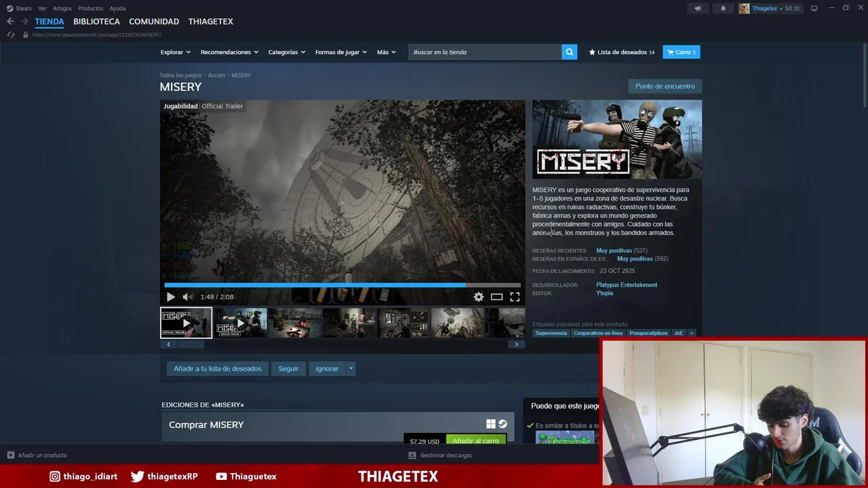Play the MISERY trailer video
Screen dimensions: 868x488
click(x=170, y=297)
